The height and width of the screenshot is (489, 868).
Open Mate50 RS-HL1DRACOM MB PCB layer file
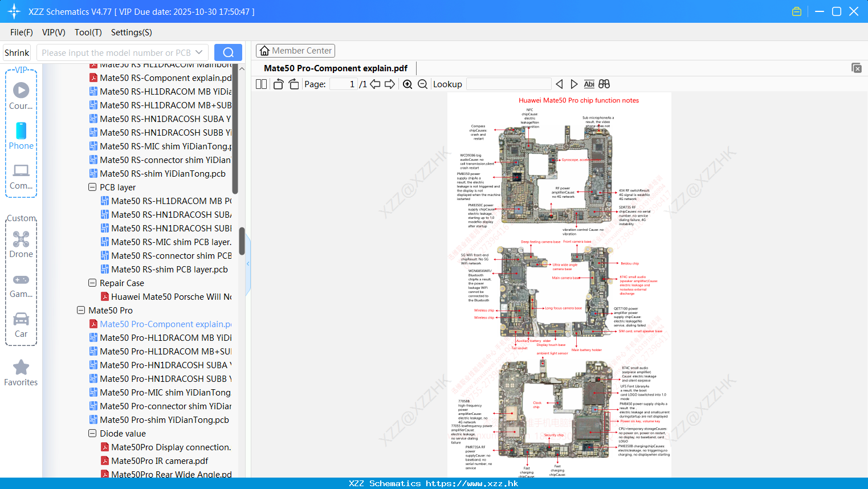pyautogui.click(x=166, y=201)
